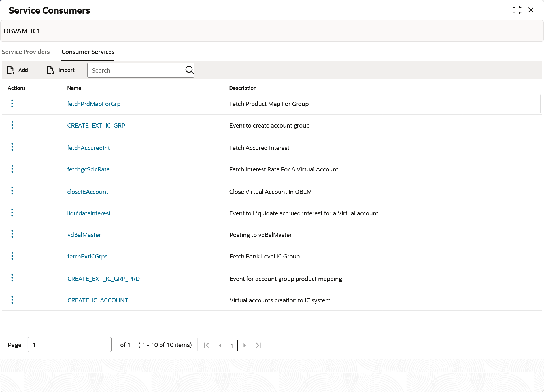Open actions menu for fetchPrdMapForGrp

12,103
